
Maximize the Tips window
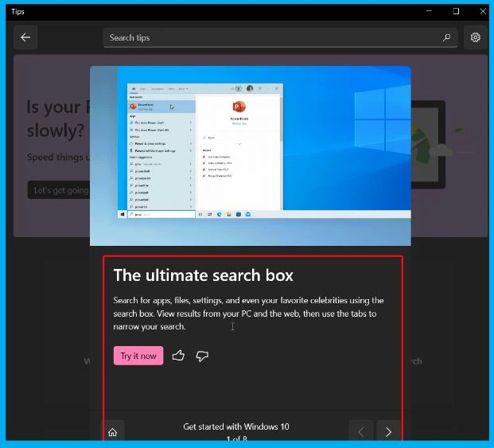(x=456, y=11)
